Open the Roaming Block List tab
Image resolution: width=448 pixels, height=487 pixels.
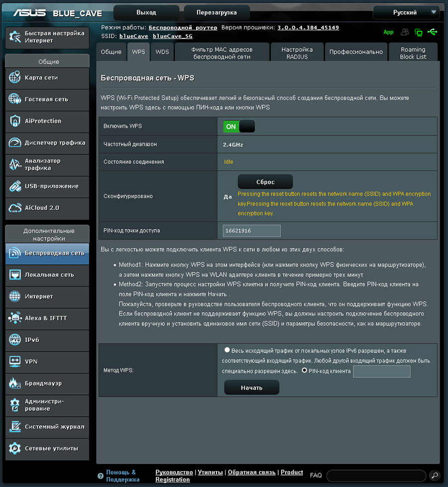click(x=413, y=52)
